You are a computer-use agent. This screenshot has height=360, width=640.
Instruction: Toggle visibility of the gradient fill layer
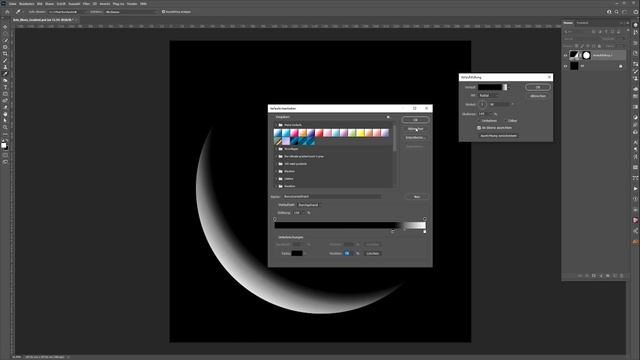coord(566,55)
